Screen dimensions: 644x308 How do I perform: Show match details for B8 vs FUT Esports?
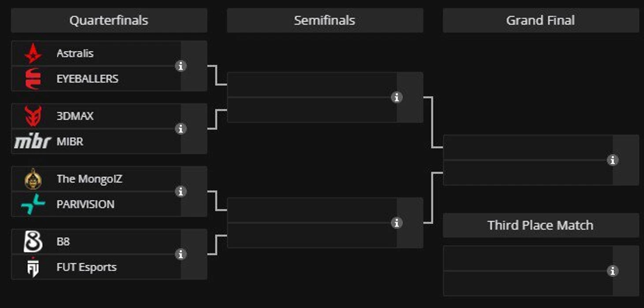click(180, 254)
